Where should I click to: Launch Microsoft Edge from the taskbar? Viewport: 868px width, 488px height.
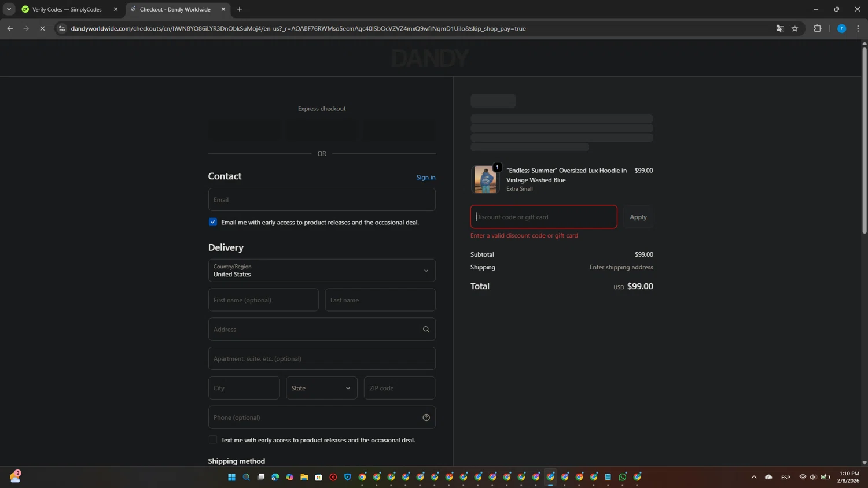(x=275, y=477)
